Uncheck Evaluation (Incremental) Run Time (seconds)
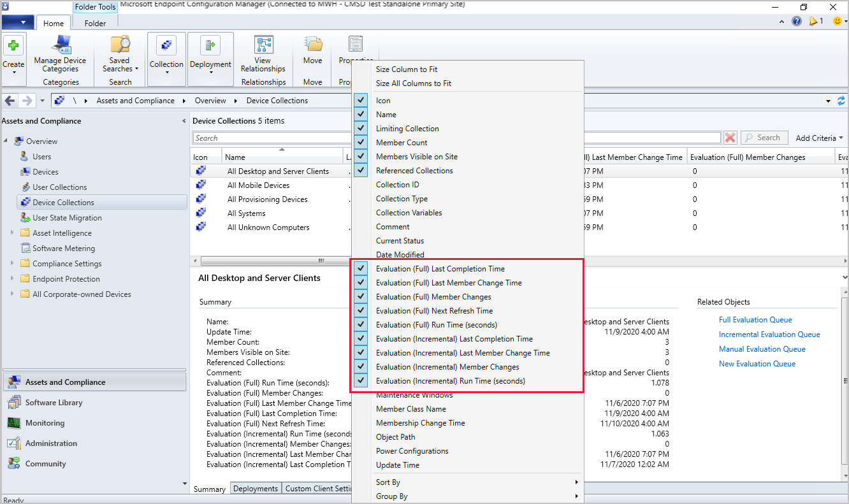The width and height of the screenshot is (849, 504). (361, 381)
